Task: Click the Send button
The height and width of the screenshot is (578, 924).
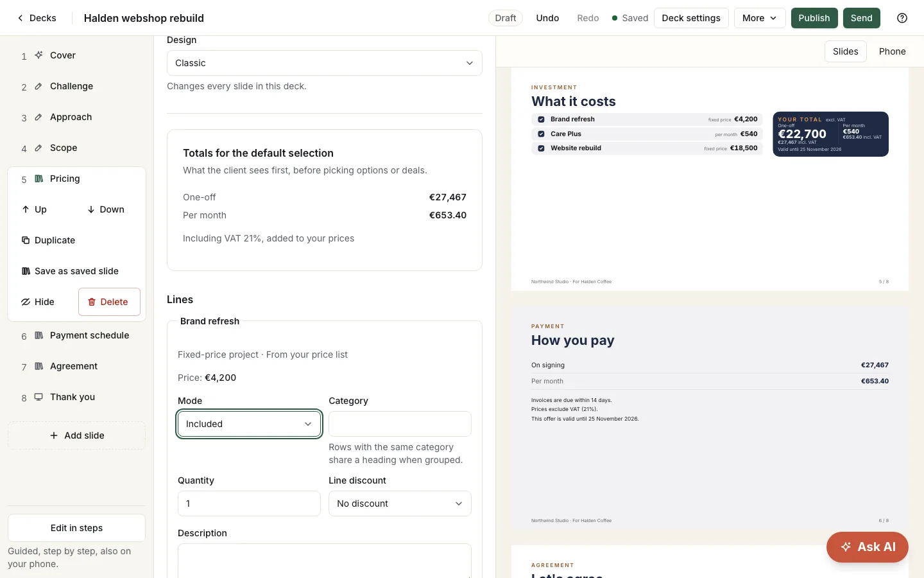Action: tap(862, 18)
